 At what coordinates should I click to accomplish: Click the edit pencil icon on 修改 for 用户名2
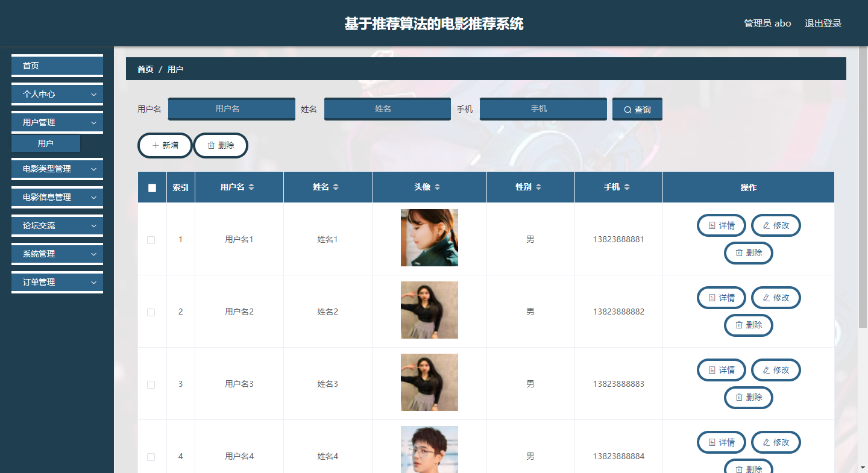pyautogui.click(x=766, y=297)
